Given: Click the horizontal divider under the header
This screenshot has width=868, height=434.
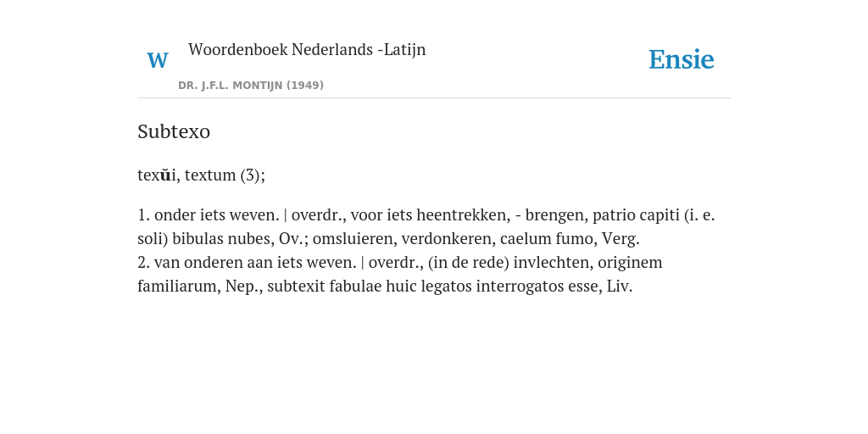Looking at the screenshot, I should tap(434, 98).
